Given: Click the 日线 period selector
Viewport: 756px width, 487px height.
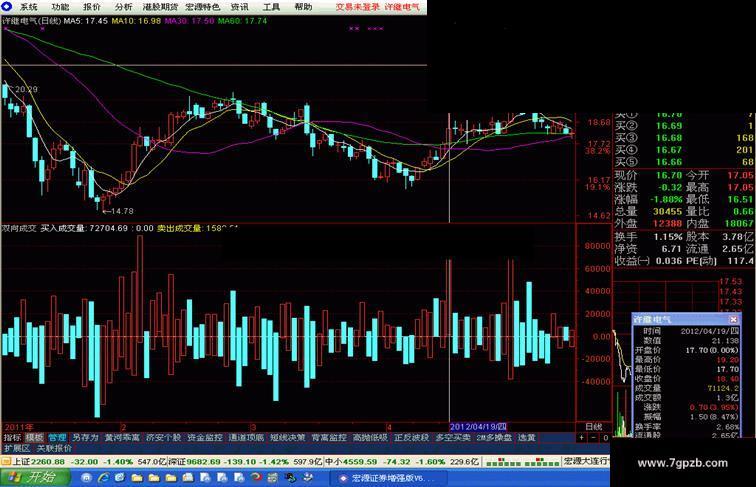Looking at the screenshot, I should (594, 427).
